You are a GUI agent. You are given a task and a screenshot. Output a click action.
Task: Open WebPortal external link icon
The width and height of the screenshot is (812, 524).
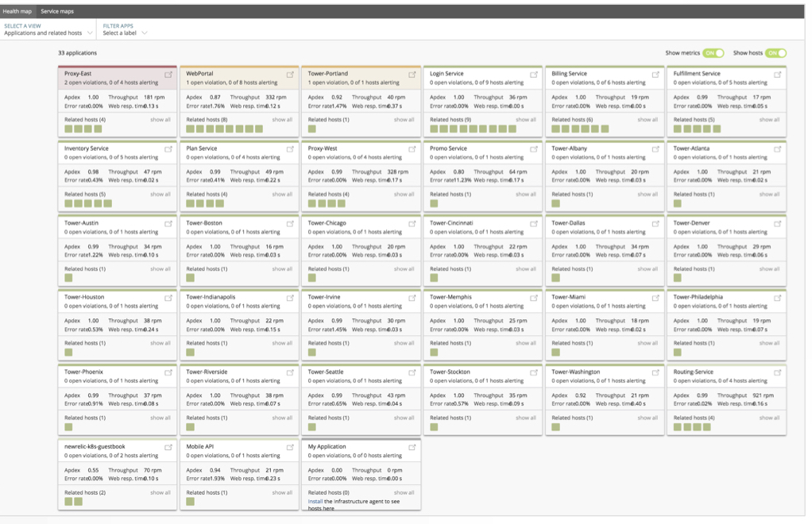(290, 75)
